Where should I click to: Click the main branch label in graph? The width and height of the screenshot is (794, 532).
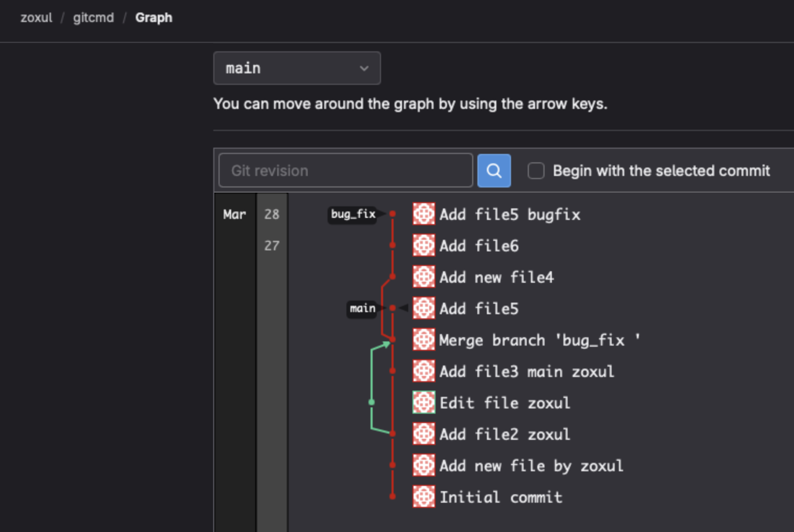(362, 308)
